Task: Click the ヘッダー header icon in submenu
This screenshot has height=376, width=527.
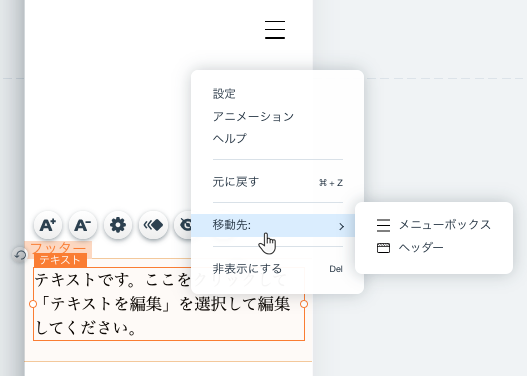Action: 383,248
